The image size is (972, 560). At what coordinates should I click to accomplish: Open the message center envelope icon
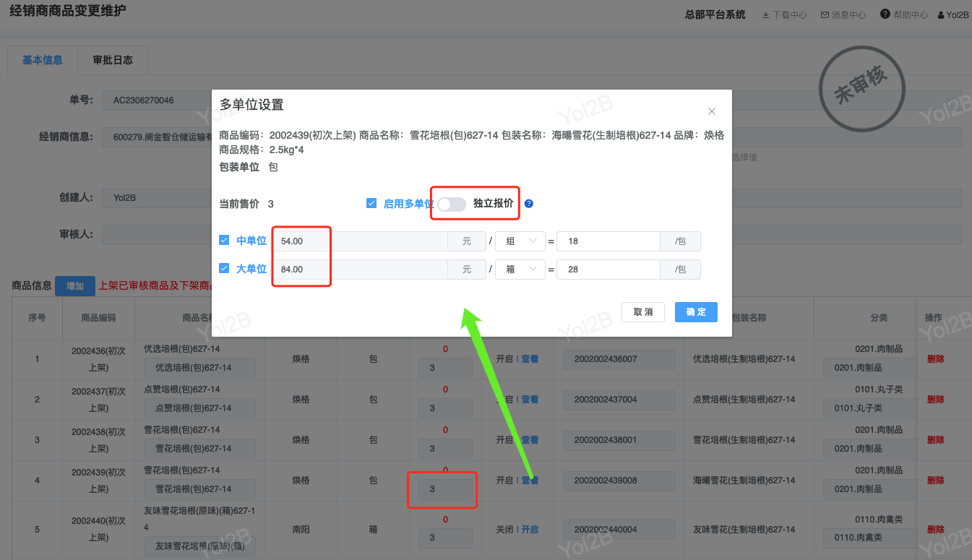click(x=825, y=14)
